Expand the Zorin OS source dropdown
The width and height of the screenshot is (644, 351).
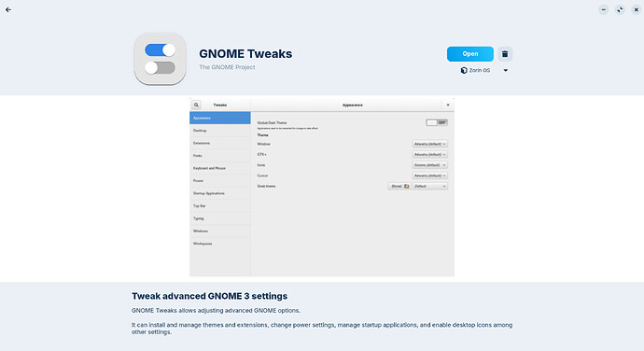506,70
